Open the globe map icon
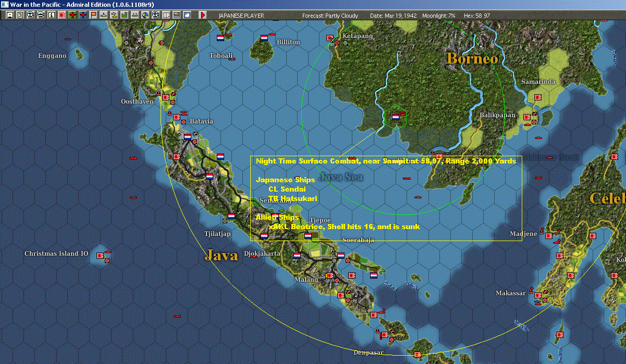Image resolution: width=626 pixels, height=364 pixels. point(145,15)
